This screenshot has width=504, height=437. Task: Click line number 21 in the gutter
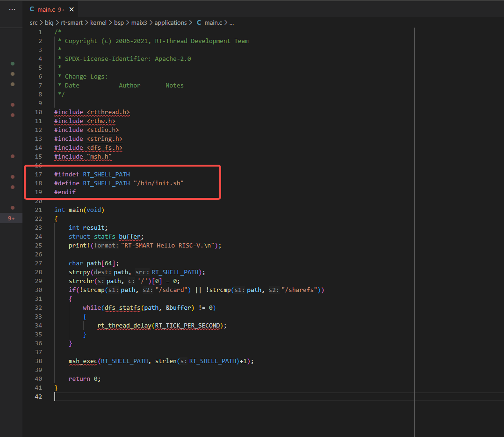pos(38,210)
